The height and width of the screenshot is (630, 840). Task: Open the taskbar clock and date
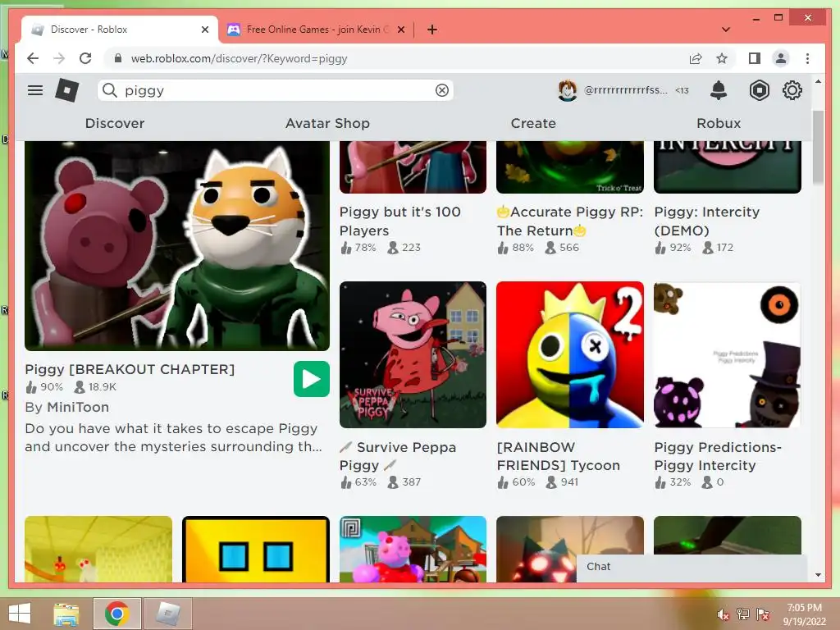tap(804, 614)
